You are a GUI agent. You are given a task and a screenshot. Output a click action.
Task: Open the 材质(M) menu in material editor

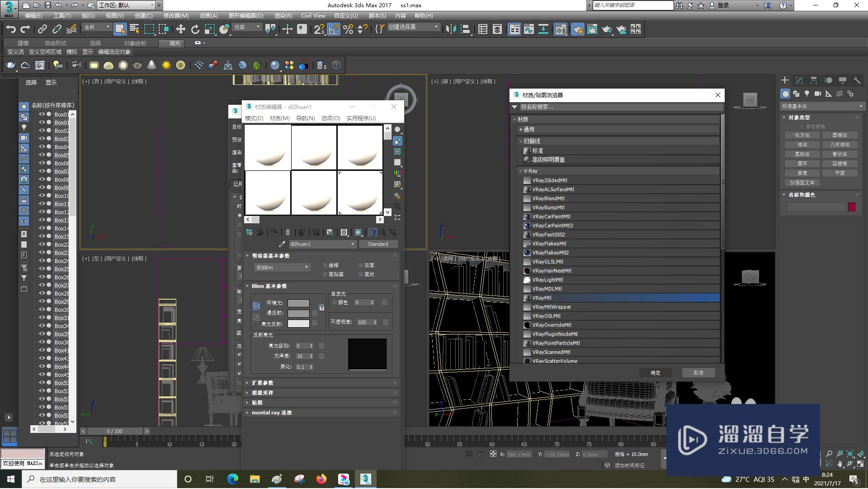click(x=278, y=118)
